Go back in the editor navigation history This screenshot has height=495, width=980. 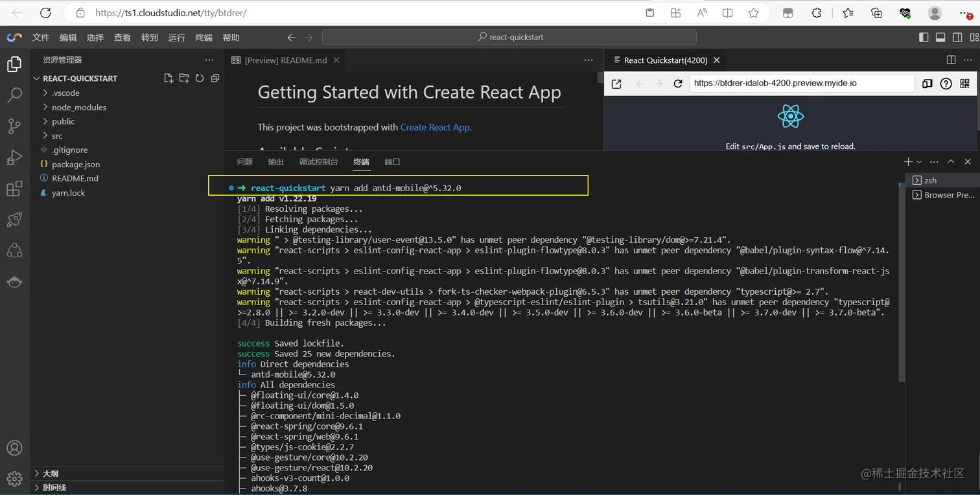tap(292, 37)
